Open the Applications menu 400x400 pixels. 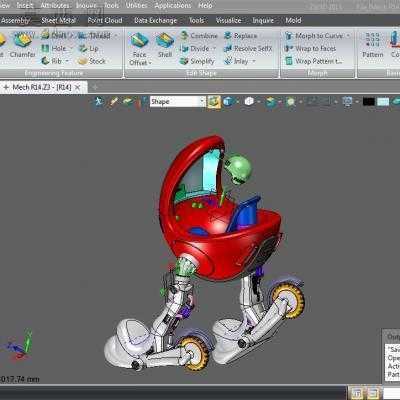pos(173,6)
